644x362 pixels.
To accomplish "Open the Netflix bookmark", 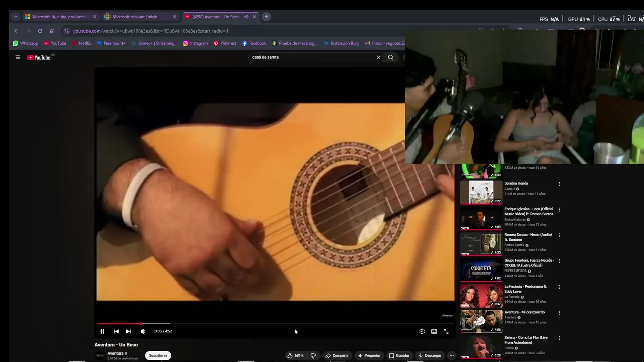I will (82, 43).
